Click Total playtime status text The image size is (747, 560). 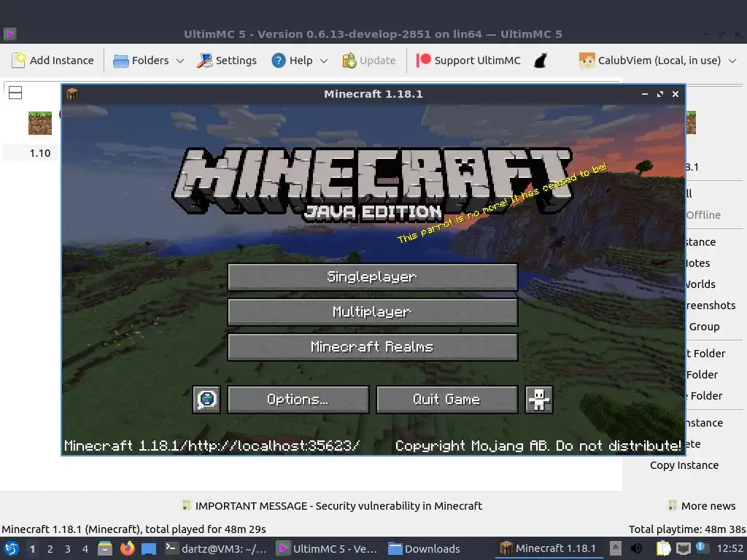[687, 529]
